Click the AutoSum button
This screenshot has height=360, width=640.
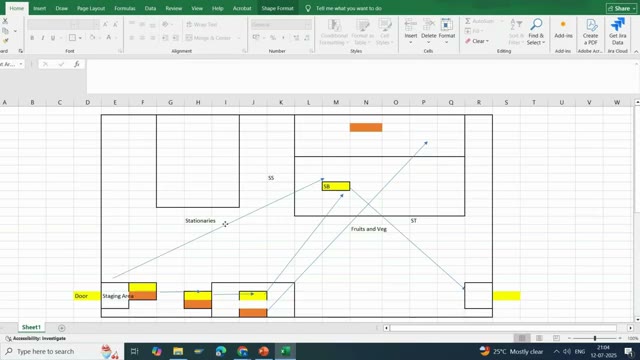point(480,21)
